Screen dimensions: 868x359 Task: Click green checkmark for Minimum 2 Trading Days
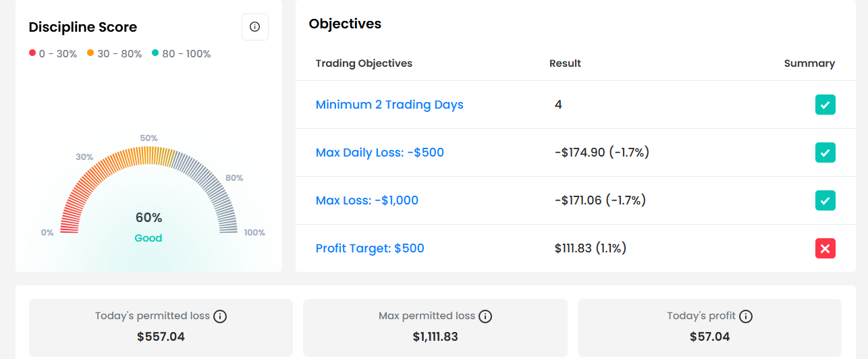(825, 105)
